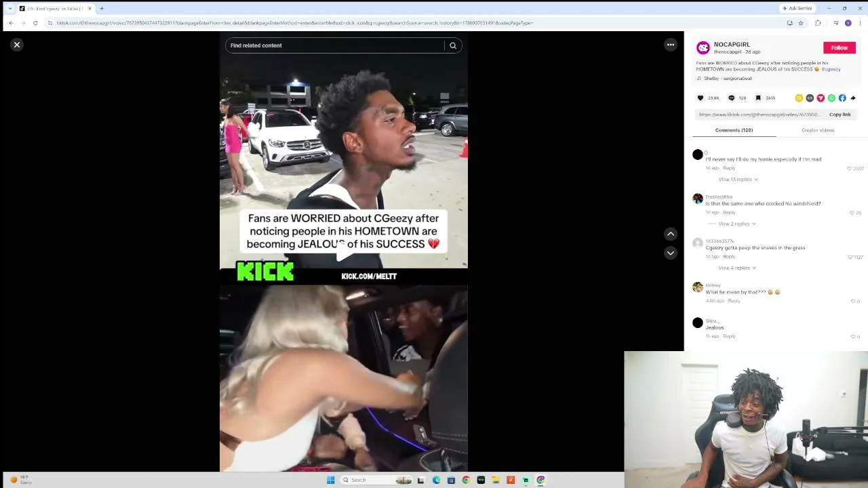Click the search magnifier beside Find related content
The height and width of the screenshot is (488, 868).
click(x=453, y=45)
